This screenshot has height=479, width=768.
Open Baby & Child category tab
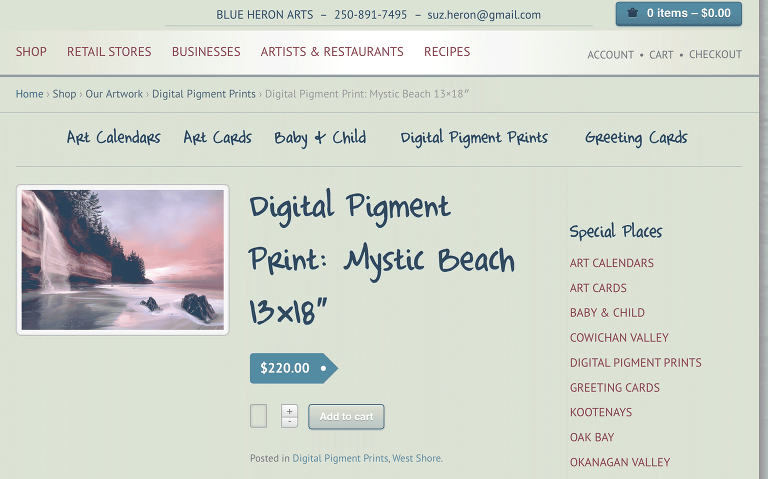pyautogui.click(x=320, y=138)
